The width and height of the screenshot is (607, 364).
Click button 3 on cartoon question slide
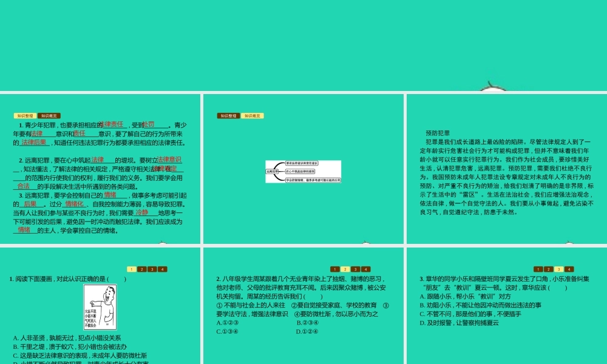152,269
